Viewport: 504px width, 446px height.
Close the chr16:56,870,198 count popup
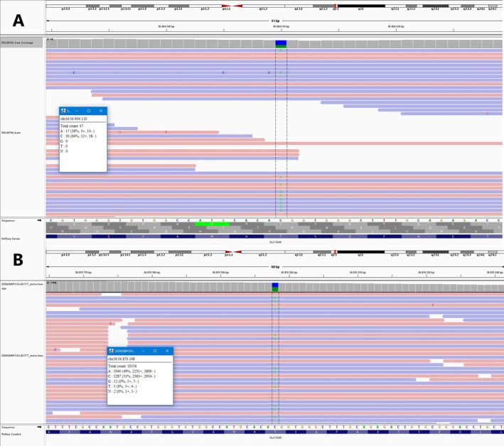tap(167, 351)
